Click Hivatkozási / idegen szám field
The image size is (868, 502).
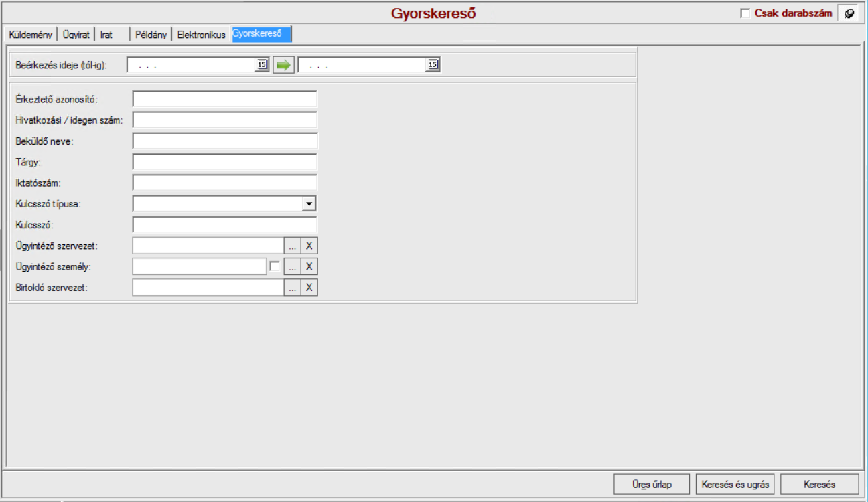pos(224,120)
